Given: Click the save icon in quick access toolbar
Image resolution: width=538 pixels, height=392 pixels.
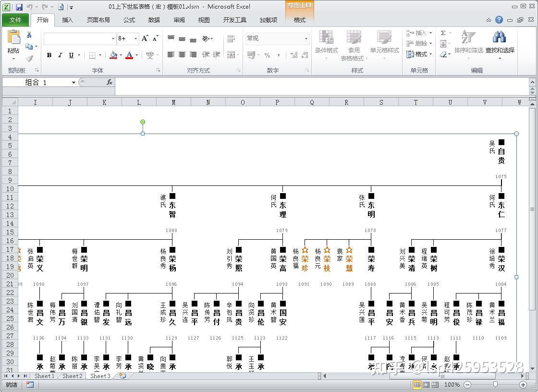Looking at the screenshot, I should pos(19,7).
